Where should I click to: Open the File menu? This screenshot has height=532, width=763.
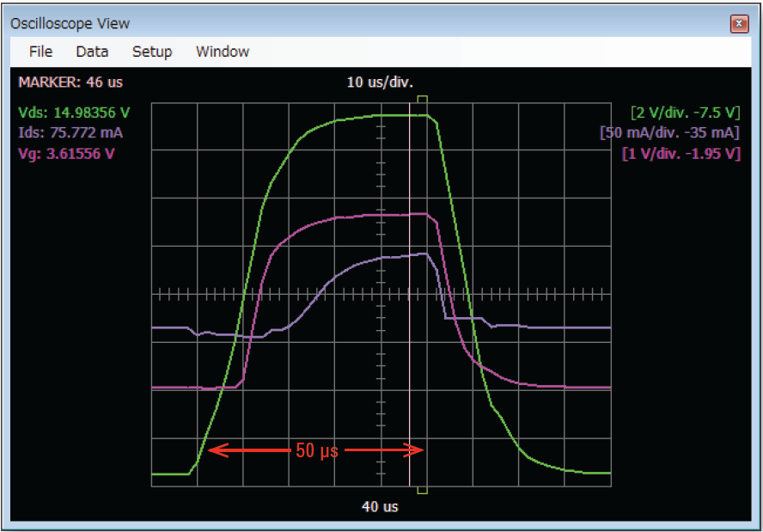point(40,52)
